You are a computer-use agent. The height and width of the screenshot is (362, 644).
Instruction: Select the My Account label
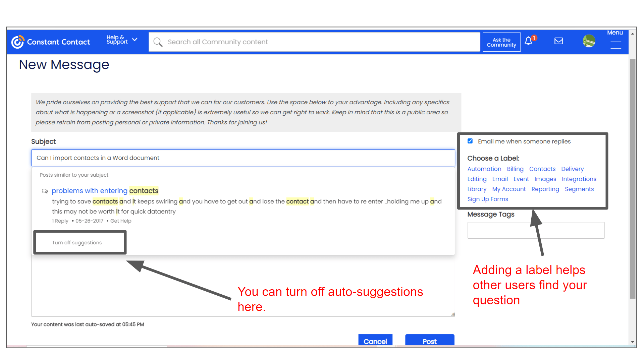(x=509, y=189)
